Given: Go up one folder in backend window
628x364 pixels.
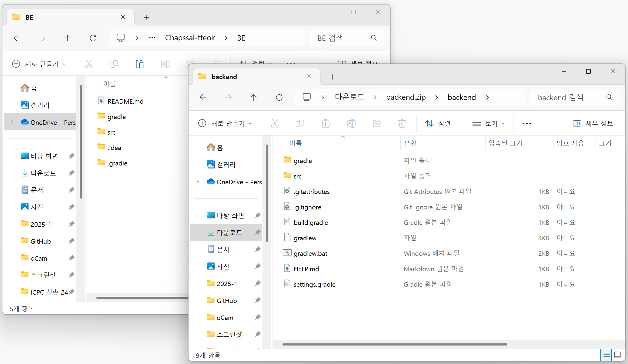Looking at the screenshot, I should [x=254, y=97].
